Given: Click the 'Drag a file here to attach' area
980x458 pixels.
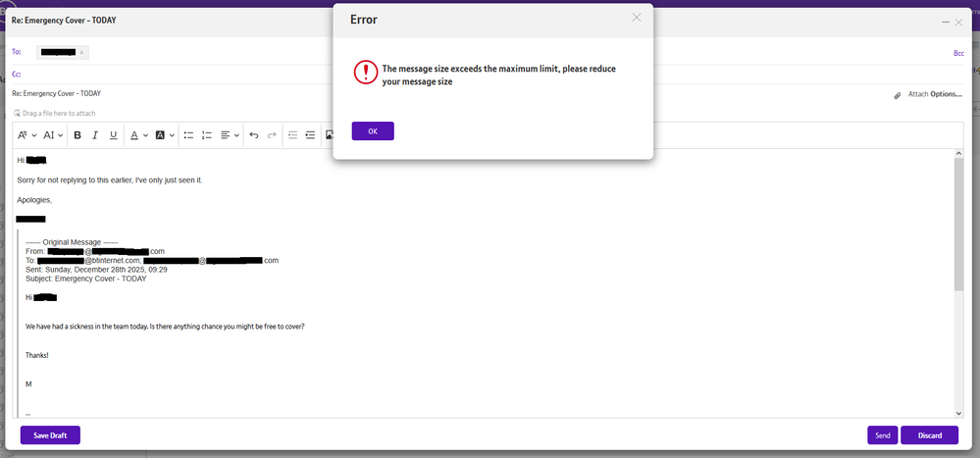Looking at the screenshot, I should 54,113.
